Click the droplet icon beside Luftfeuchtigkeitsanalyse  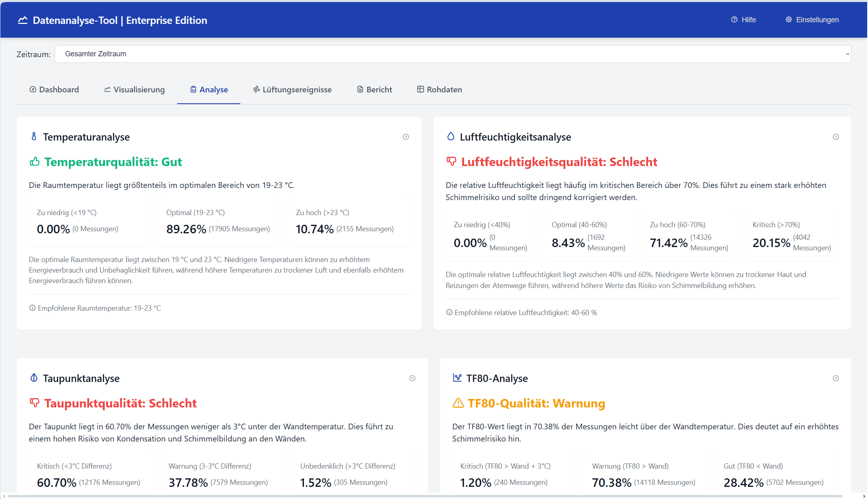point(451,137)
